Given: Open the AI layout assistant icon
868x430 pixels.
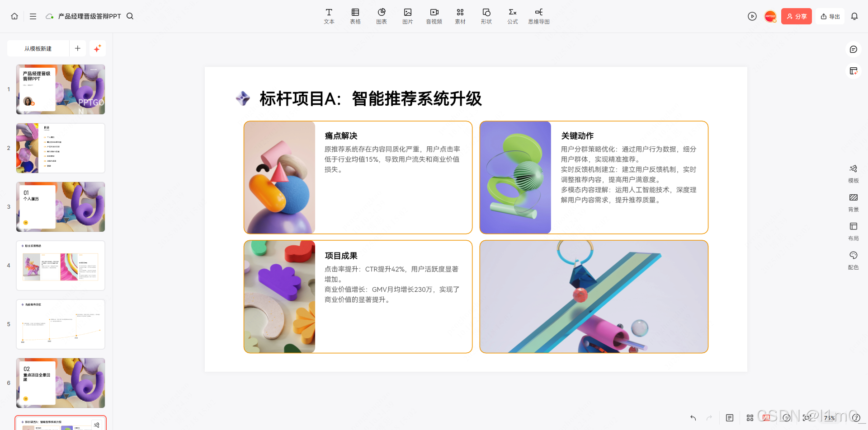Looking at the screenshot, I should click(854, 71).
